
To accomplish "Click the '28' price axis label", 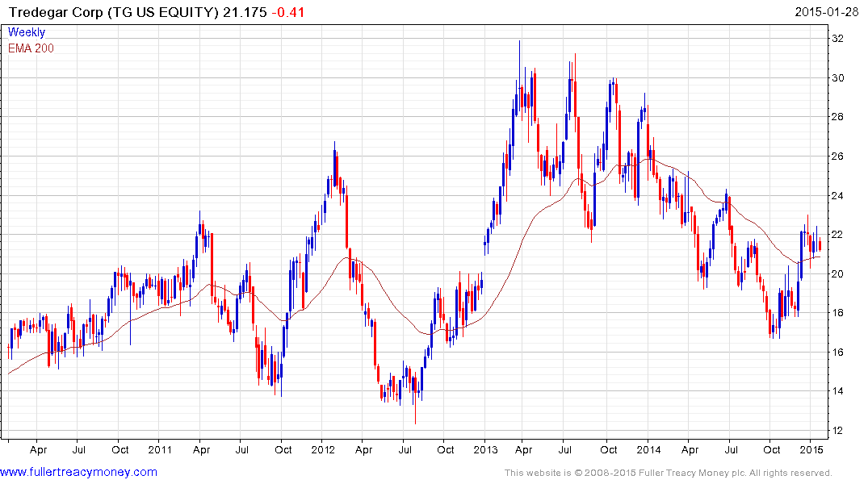I will coord(837,117).
